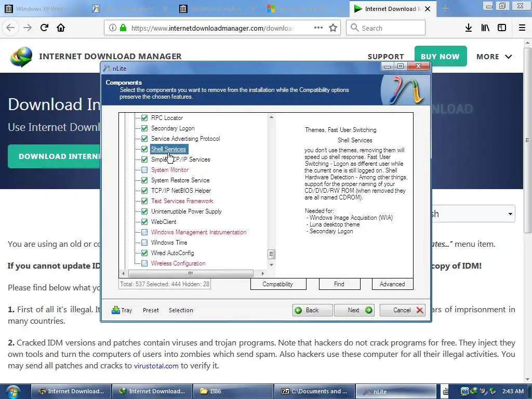This screenshot has height=399, width=532.
Task: Uncheck Secondary Logon checkbox
Action: (144, 128)
